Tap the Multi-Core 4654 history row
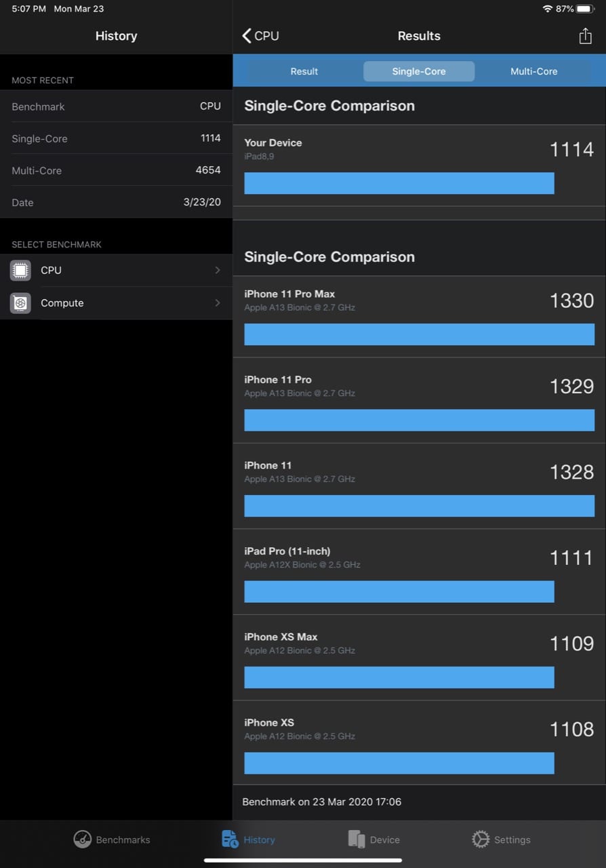This screenshot has width=606, height=868. [116, 170]
